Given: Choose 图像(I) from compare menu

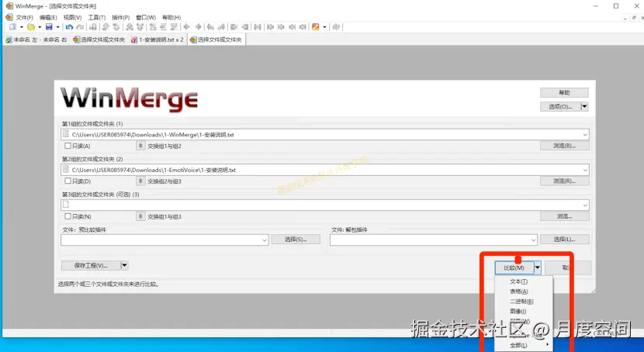Looking at the screenshot, I should 518,312.
